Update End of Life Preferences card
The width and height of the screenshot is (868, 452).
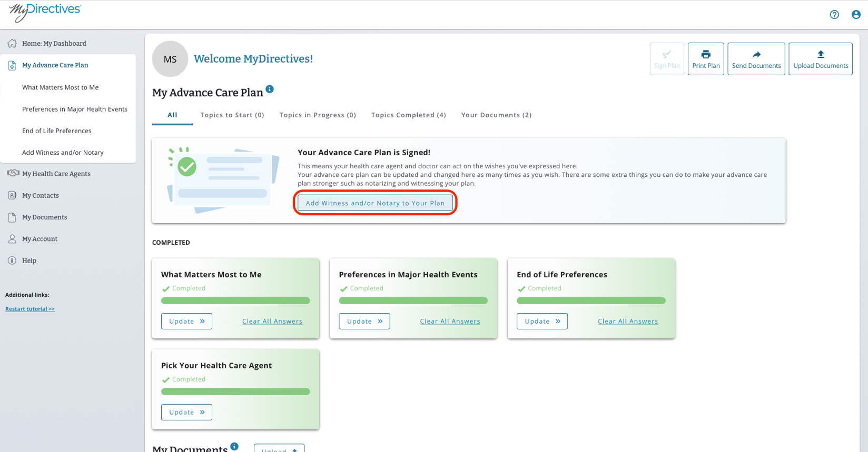click(x=542, y=321)
